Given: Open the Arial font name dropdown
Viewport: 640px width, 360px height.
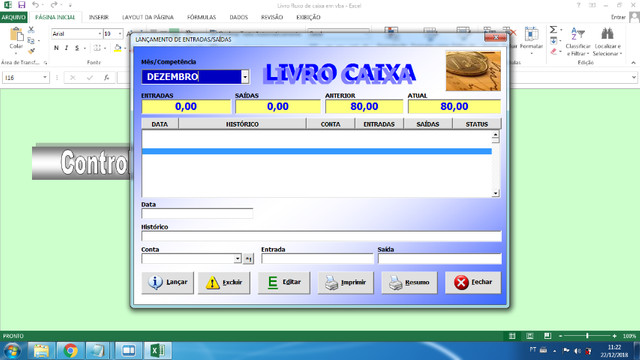Looking at the screenshot, I should (100, 34).
